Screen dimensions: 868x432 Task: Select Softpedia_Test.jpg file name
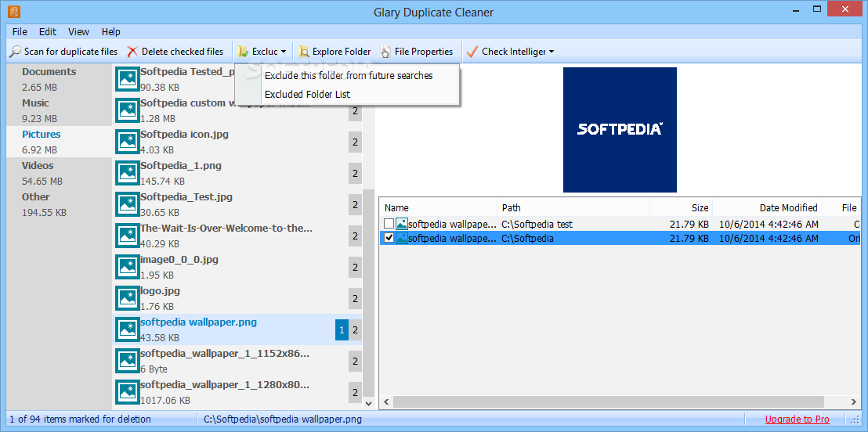pyautogui.click(x=186, y=197)
